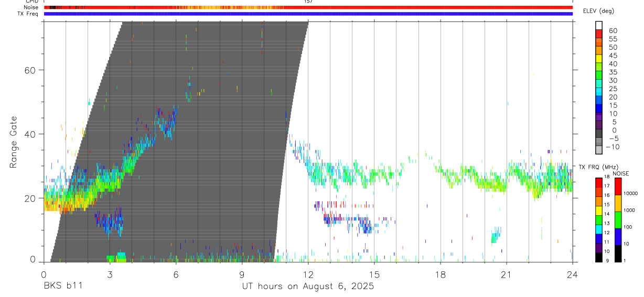Image resolution: width=644 pixels, height=297 pixels.
Task: Click the '100' label on the NOISE scale
Action: tap(629, 227)
